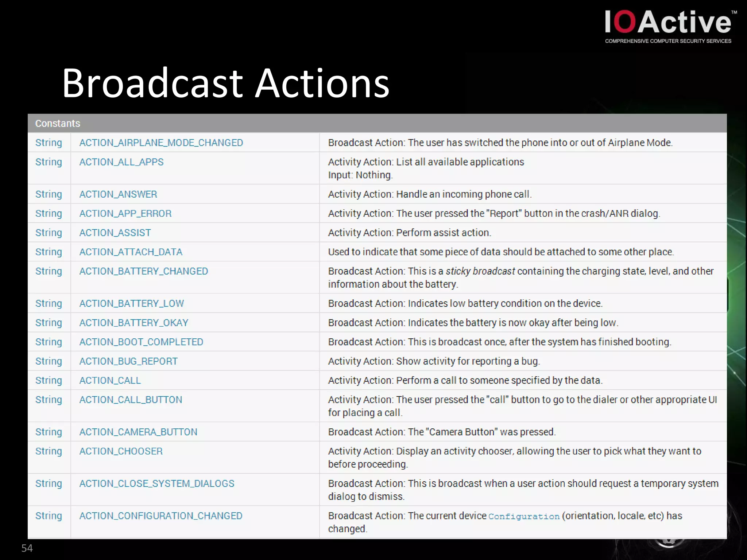This screenshot has width=747, height=560.
Task: Click String type link beside ACTION_CALL_BUTTON
Action: [x=49, y=400]
